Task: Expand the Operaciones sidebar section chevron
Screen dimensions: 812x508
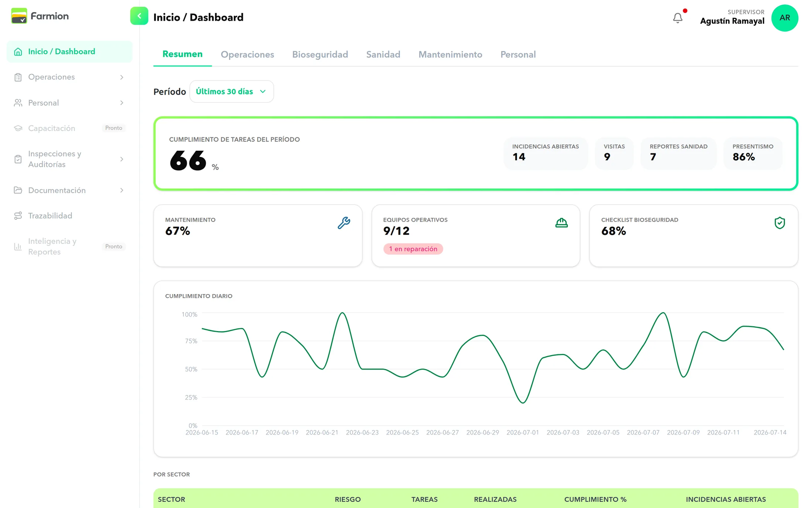Action: tap(122, 77)
